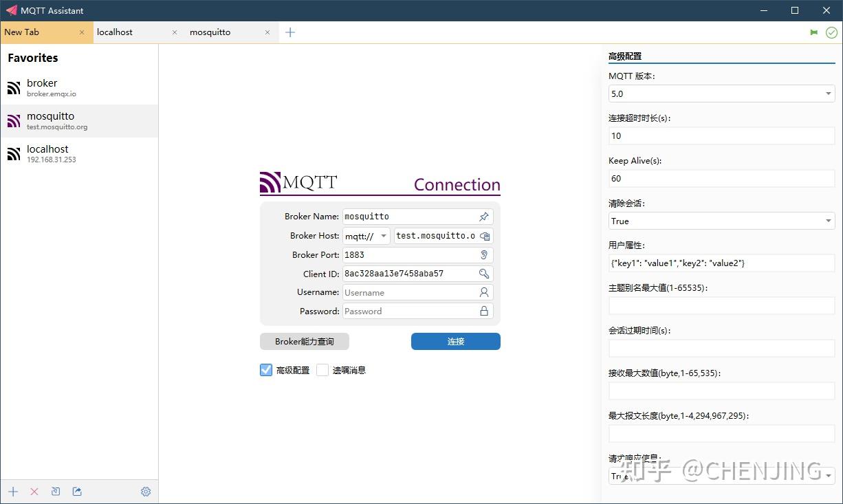
Task: Open the MQTT 版本 dropdown
Action: (x=827, y=94)
